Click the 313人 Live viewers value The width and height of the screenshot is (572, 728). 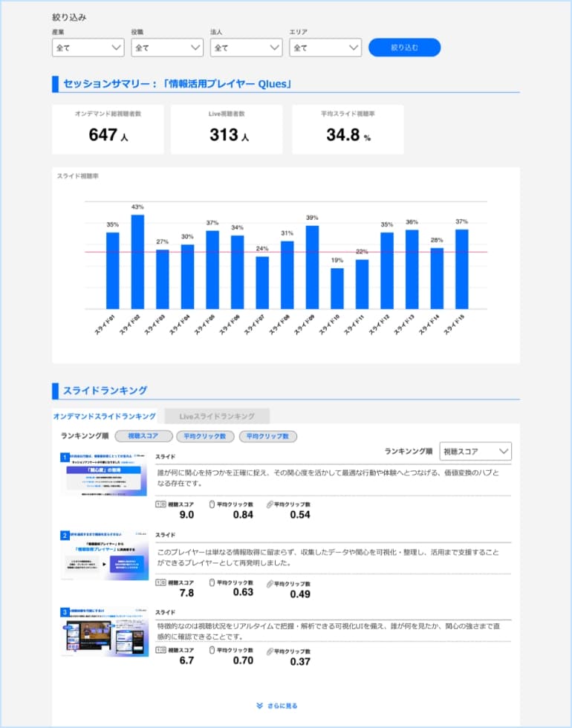[x=229, y=134]
